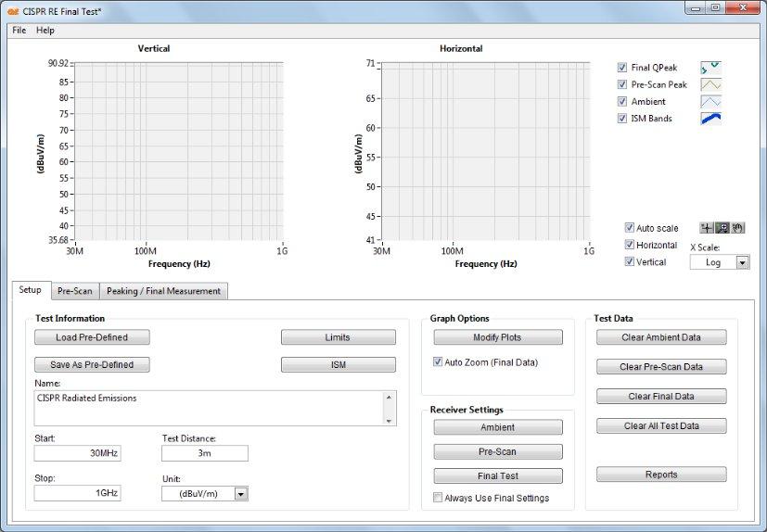Open the X Scale Log dropdown

point(742,262)
